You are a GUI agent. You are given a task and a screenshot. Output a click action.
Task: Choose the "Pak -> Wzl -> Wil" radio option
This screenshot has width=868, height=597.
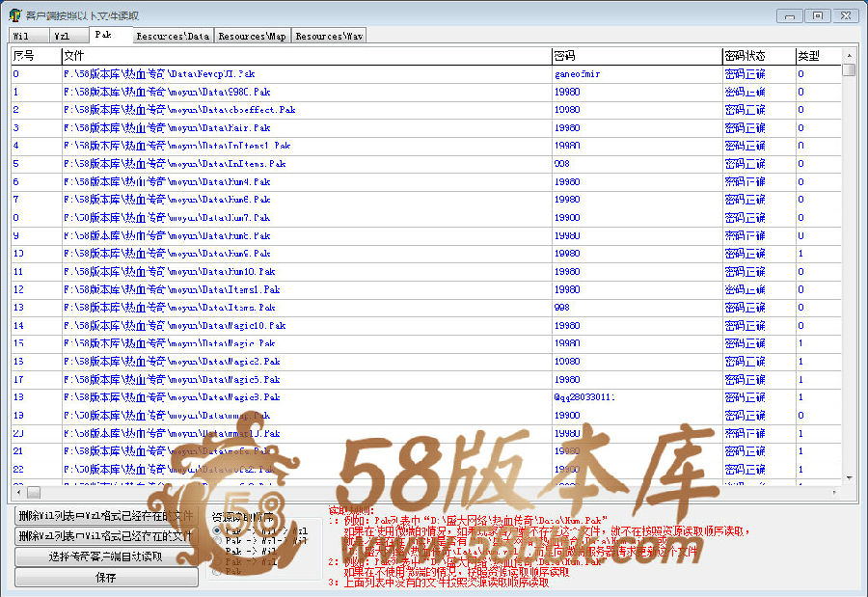215,541
